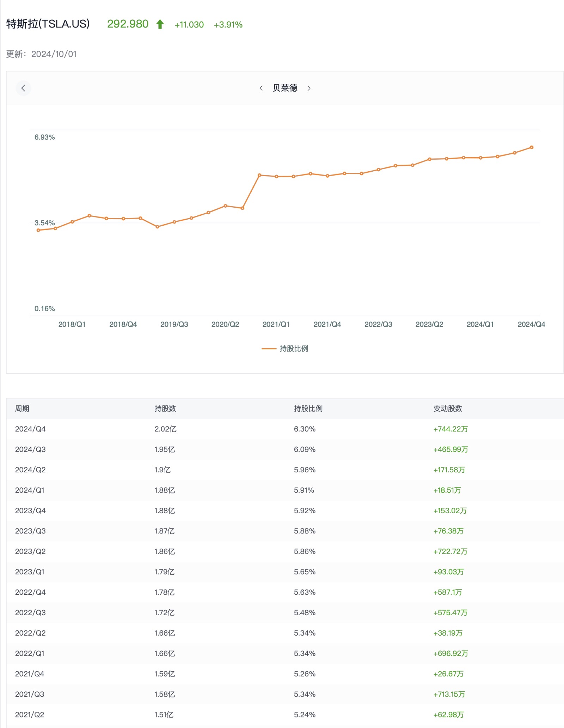Click the 持股数 column header
Image resolution: width=564 pixels, height=728 pixels.
165,409
